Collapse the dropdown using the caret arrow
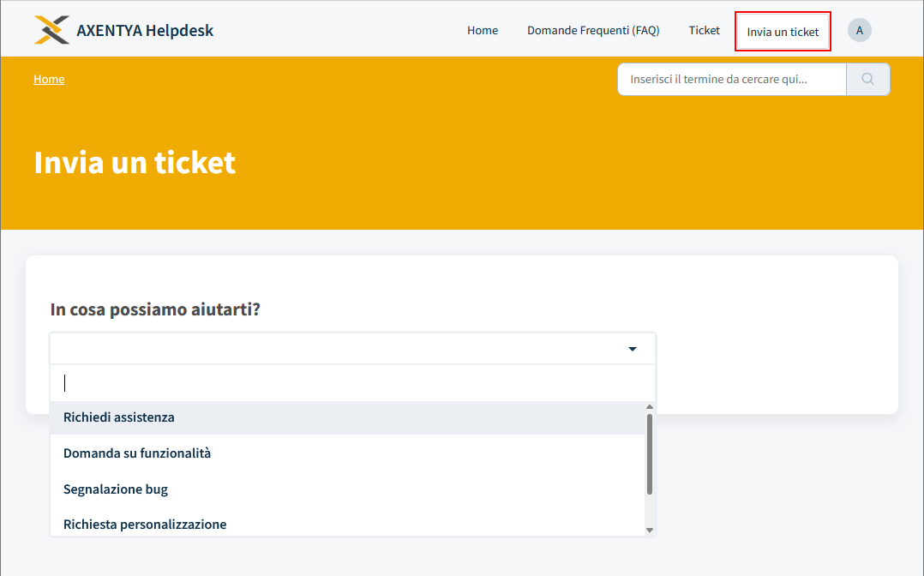Image resolution: width=924 pixels, height=576 pixels. 633,349
